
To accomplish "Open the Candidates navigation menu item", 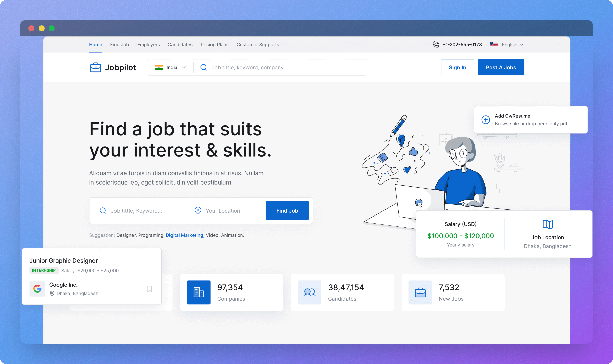I will (180, 44).
